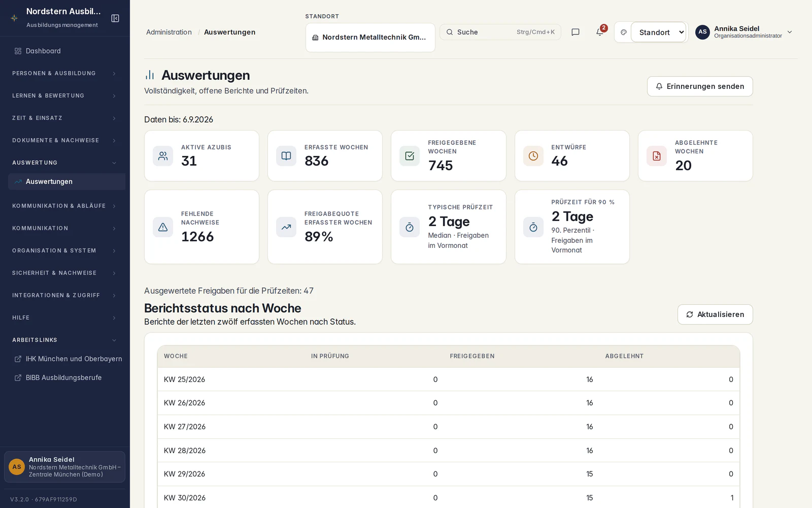
Task: Click the Erfasste Wochen book icon
Action: coord(286,156)
